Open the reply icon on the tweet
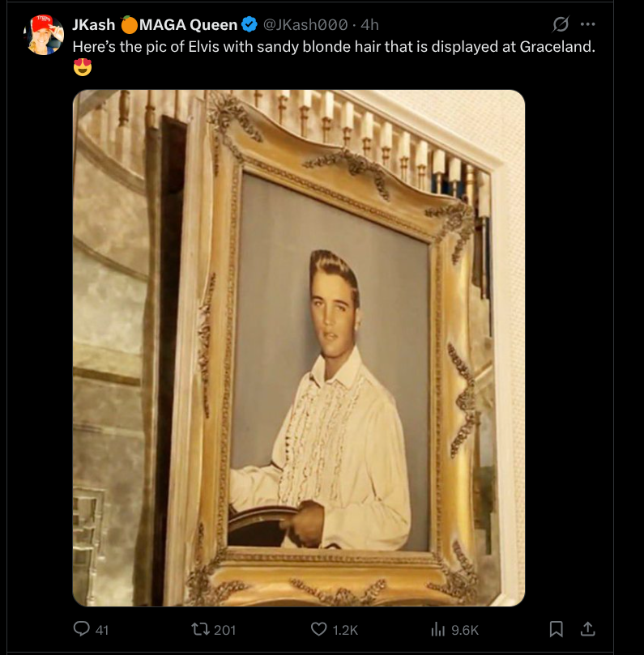This screenshot has height=655, width=644. [x=82, y=628]
